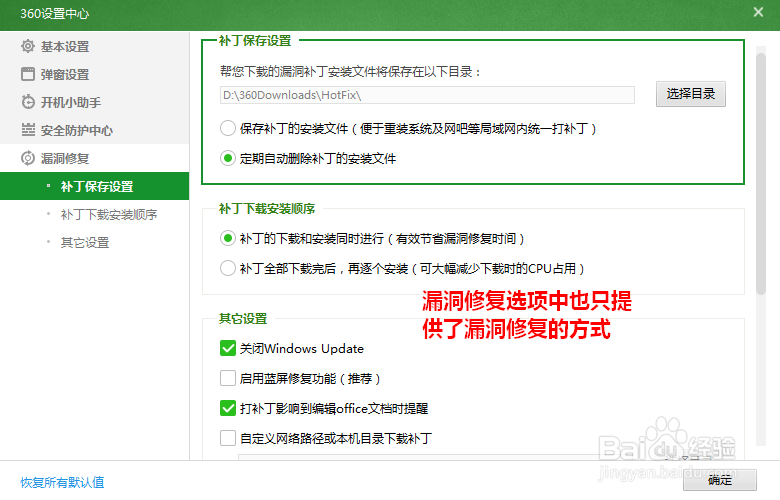This screenshot has height=500, width=780.
Task: Click the 确定 button
Action: coord(719,480)
